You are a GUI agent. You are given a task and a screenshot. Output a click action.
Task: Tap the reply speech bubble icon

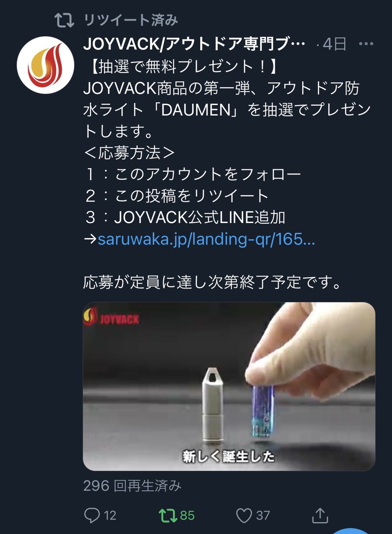pyautogui.click(x=91, y=515)
